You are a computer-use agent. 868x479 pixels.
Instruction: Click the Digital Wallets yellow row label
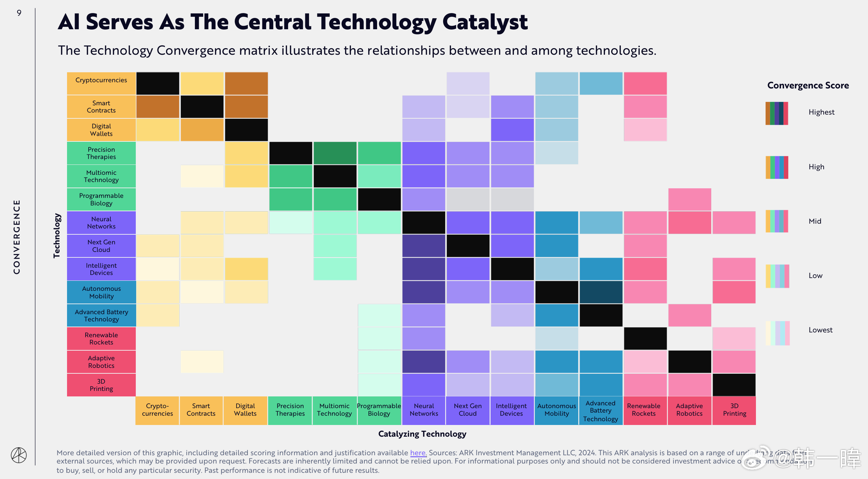coord(103,130)
